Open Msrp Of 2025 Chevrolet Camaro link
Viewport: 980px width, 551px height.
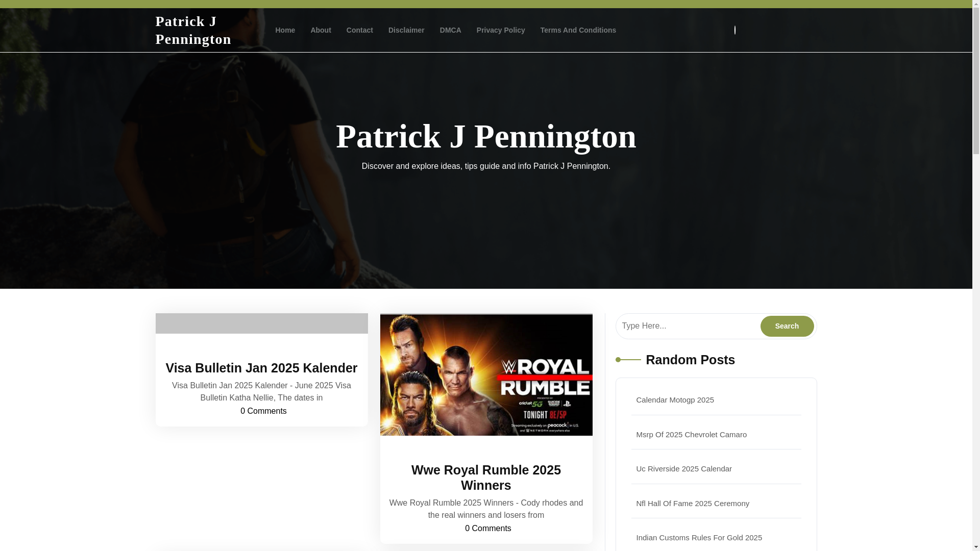691,435
